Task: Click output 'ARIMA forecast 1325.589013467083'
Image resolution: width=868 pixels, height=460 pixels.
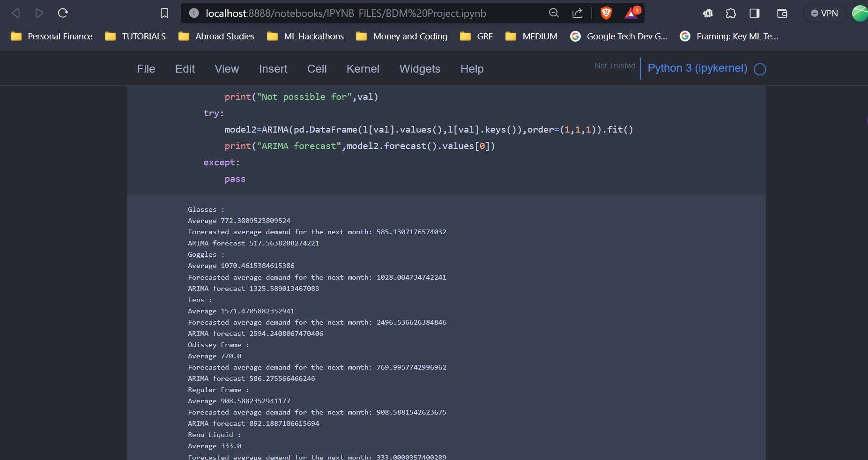Action: click(x=253, y=289)
